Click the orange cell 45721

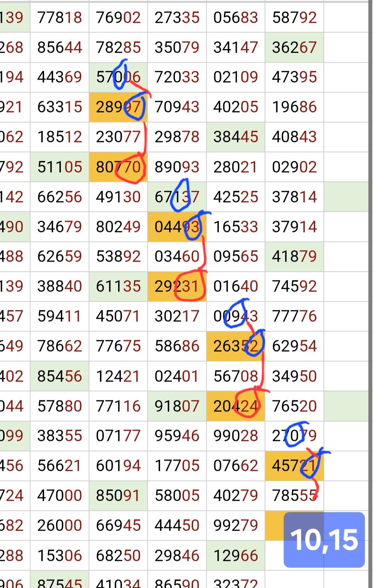294,466
